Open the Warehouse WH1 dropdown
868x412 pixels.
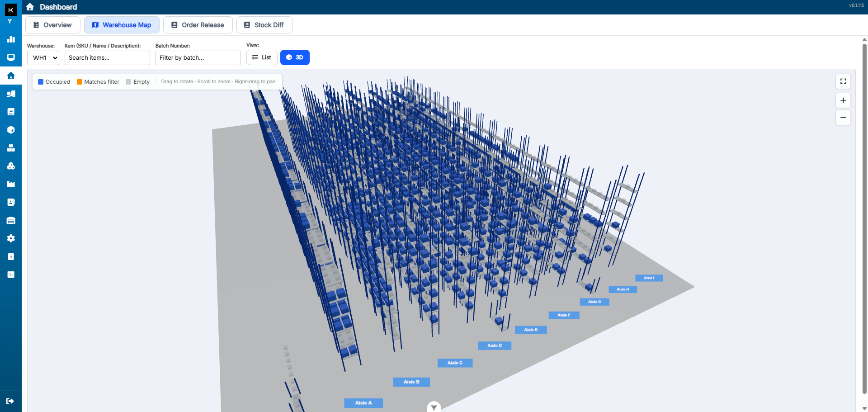tap(43, 58)
